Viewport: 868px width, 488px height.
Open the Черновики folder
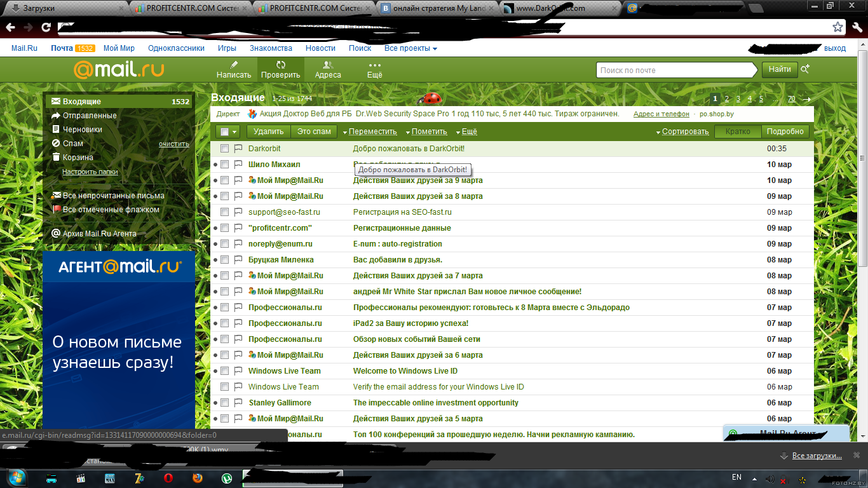coord(83,130)
